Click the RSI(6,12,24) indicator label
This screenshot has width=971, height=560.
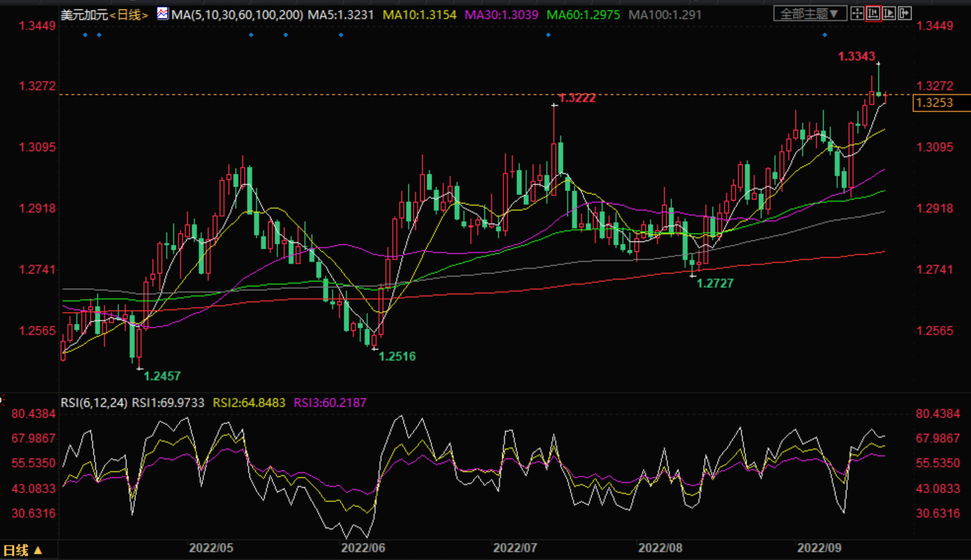(x=94, y=403)
